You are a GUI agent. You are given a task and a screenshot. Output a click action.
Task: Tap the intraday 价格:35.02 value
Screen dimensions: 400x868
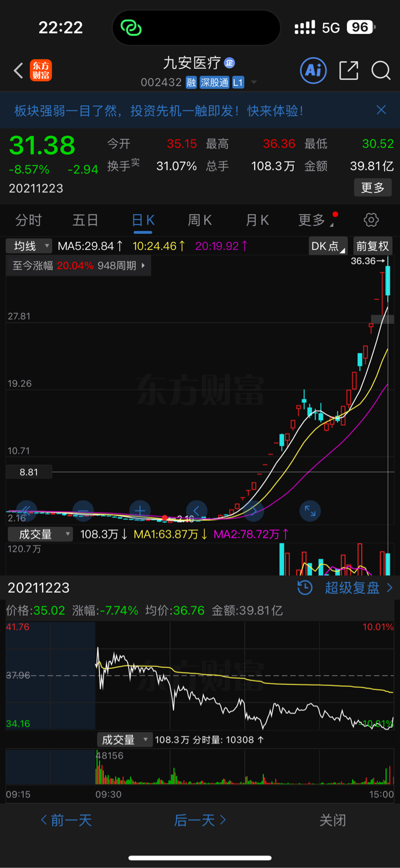(35, 610)
